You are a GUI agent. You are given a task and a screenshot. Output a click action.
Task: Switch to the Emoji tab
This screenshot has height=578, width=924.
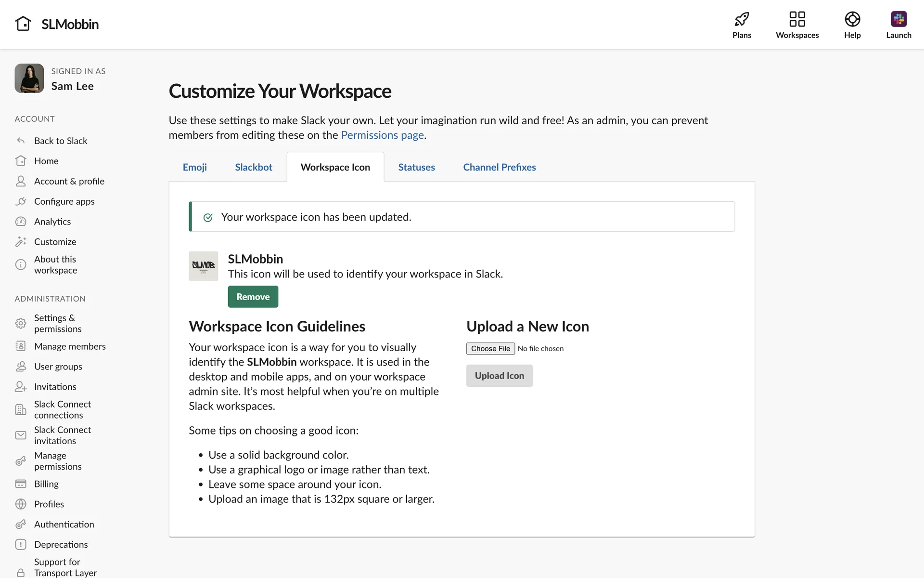[194, 167]
